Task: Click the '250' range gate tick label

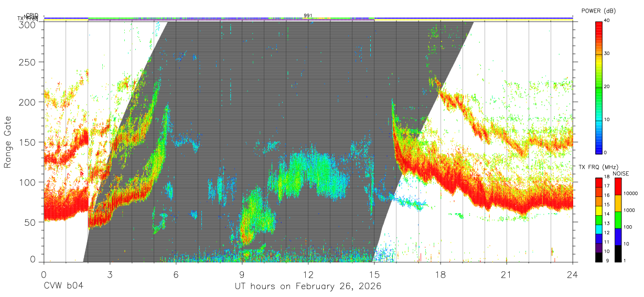Action: [28, 62]
